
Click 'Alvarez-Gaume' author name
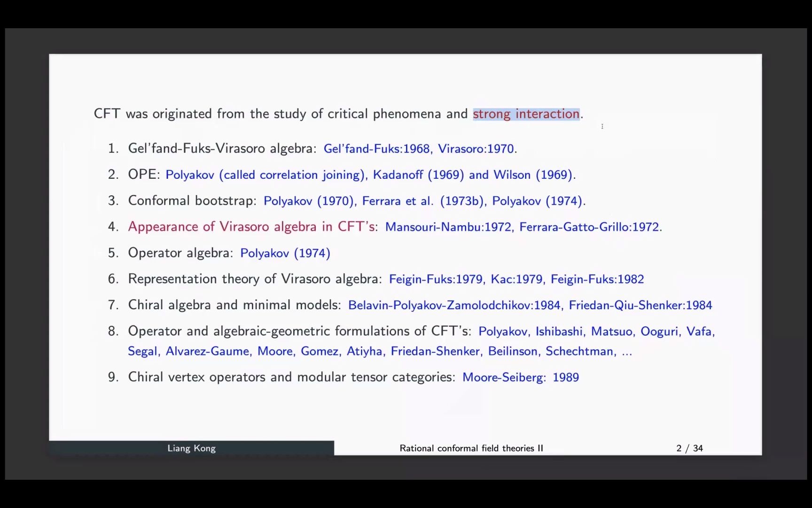tap(207, 351)
